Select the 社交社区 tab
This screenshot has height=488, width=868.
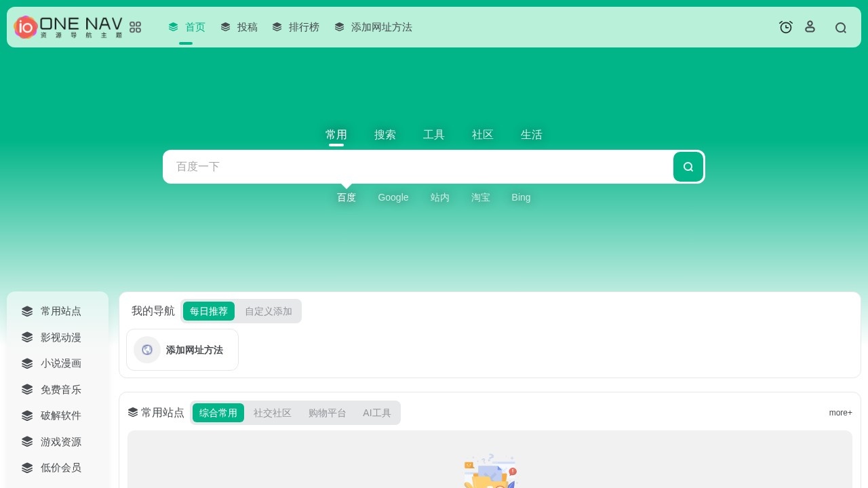coord(273,413)
